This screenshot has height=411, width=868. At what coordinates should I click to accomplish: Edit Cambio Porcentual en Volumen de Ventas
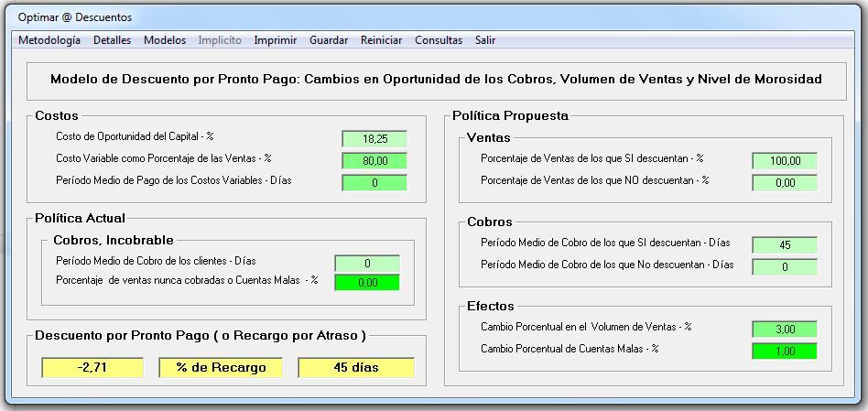coord(785,330)
